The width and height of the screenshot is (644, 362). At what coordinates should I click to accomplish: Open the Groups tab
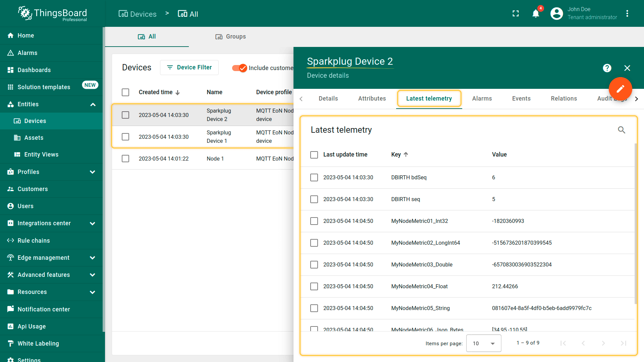(231, 37)
